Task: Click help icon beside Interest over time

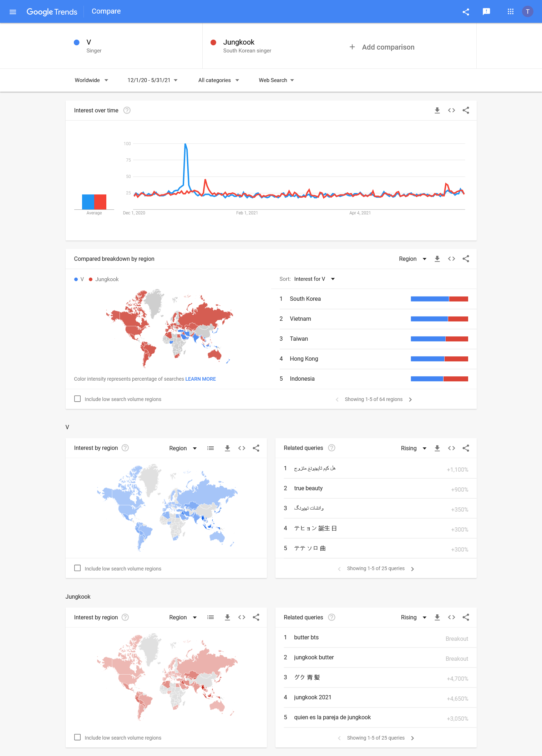Action: pyautogui.click(x=127, y=111)
